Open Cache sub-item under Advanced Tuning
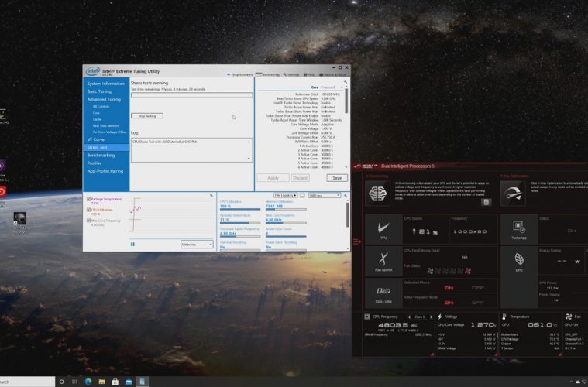 click(97, 119)
